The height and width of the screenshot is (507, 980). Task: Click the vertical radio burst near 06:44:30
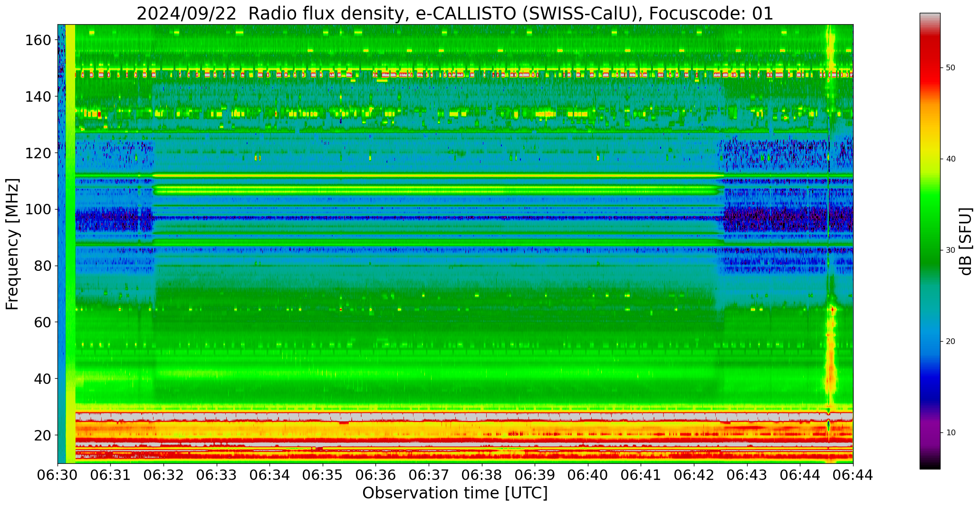click(830, 244)
